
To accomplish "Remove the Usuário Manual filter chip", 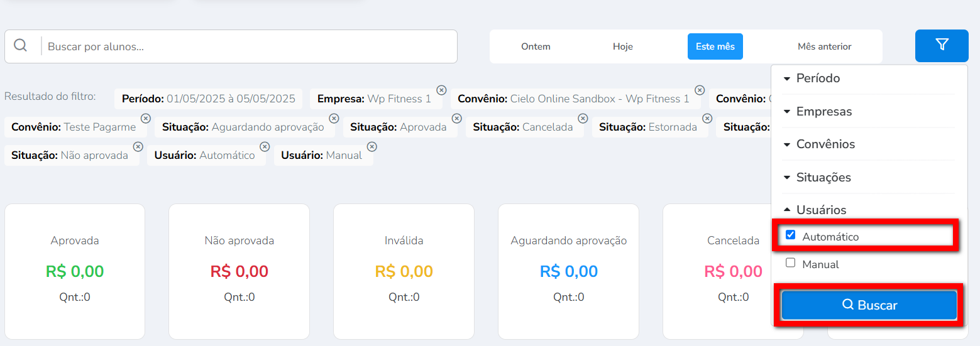I will click(x=372, y=146).
